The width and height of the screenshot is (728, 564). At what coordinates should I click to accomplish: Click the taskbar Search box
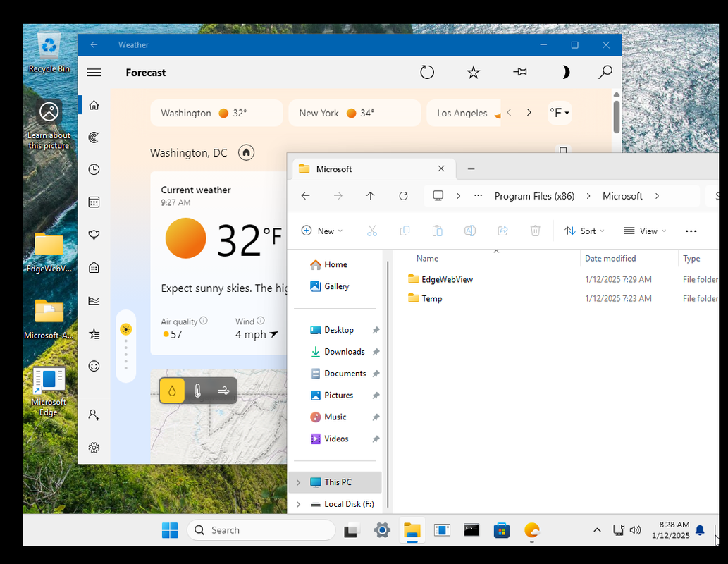[x=261, y=530]
